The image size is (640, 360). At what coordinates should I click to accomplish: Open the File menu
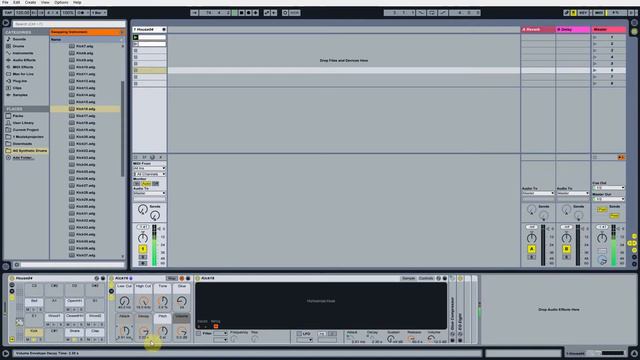pyautogui.click(x=5, y=2)
